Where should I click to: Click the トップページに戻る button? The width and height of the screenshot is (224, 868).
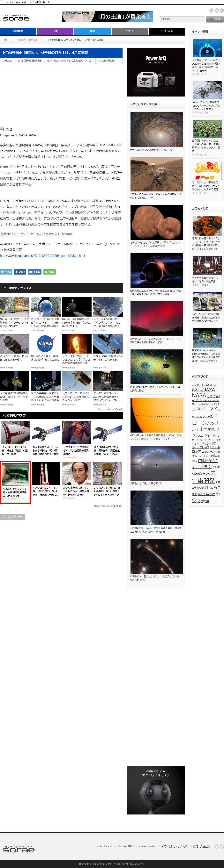coord(12,517)
